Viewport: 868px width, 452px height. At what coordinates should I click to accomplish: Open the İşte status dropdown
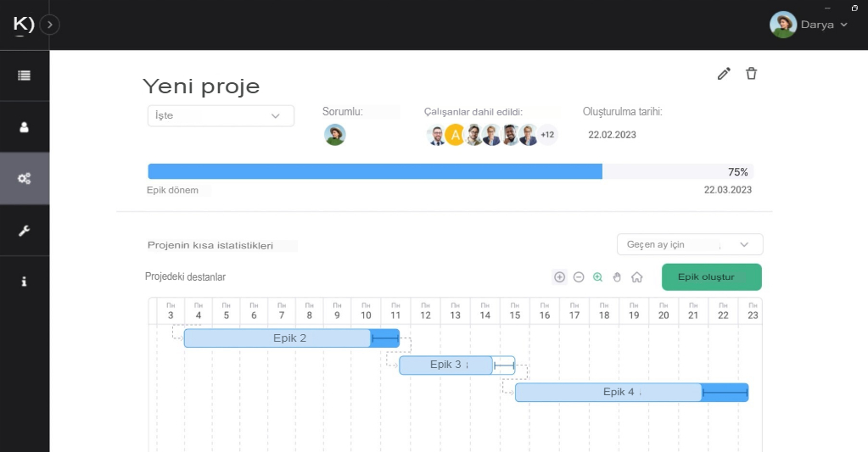[x=221, y=115]
